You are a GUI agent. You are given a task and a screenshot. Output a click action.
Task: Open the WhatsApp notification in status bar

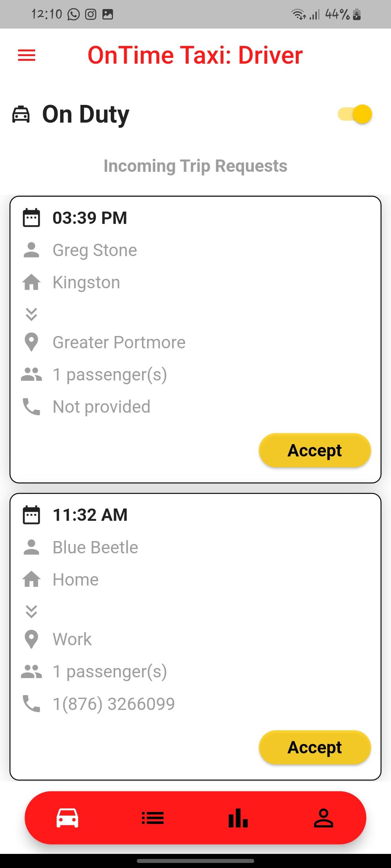tap(73, 14)
